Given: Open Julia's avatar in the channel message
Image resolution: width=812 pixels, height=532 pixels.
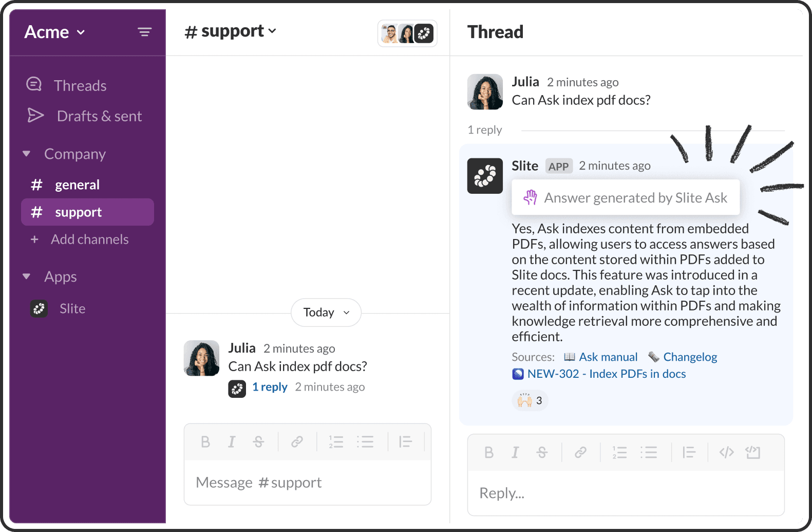Looking at the screenshot, I should 201,358.
